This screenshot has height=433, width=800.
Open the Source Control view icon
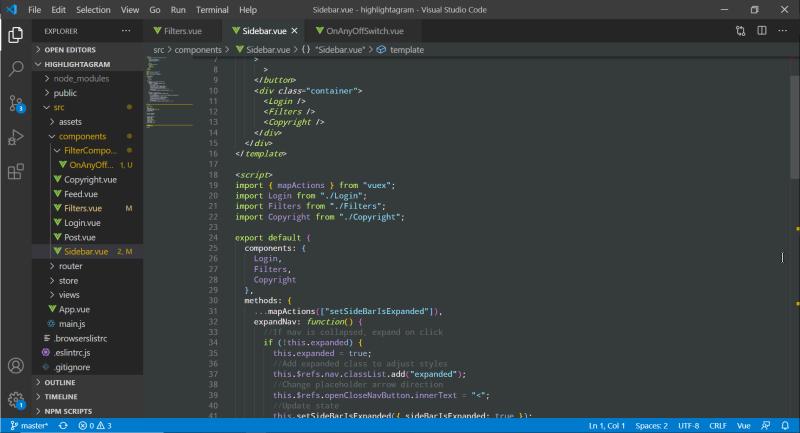pyautogui.click(x=16, y=104)
